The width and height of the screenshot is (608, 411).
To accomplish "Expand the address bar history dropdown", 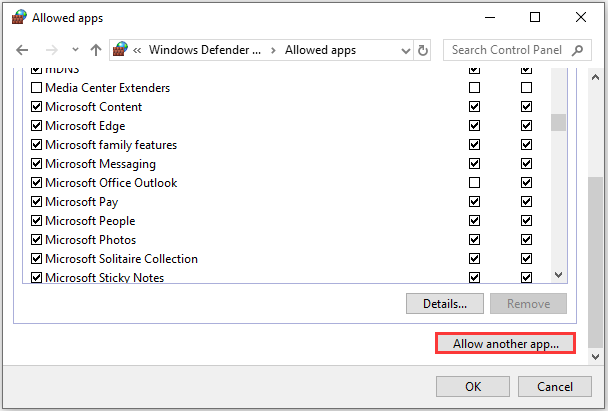I will point(406,50).
